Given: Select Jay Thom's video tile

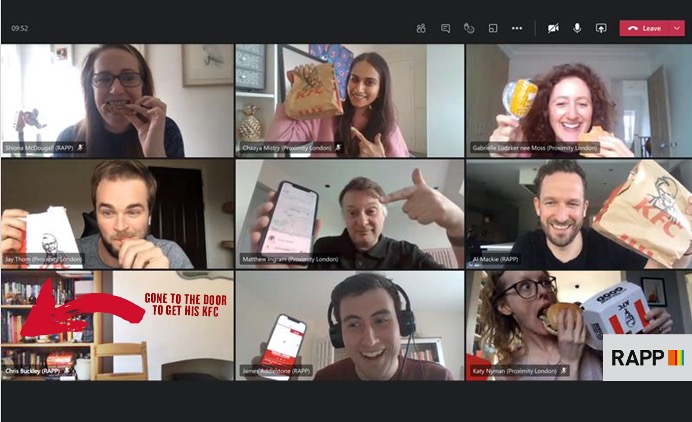Looking at the screenshot, I should tap(117, 214).
